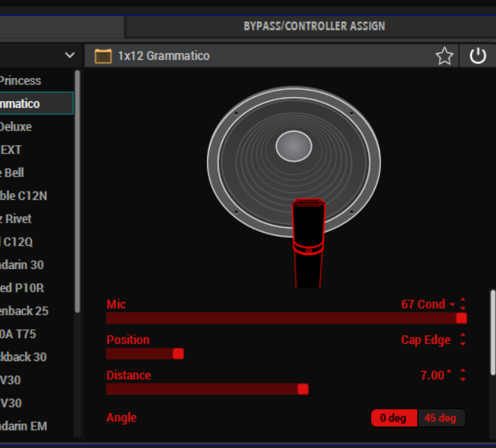Click the Distance slider handle
Image resolution: width=496 pixels, height=448 pixels.
tap(303, 389)
